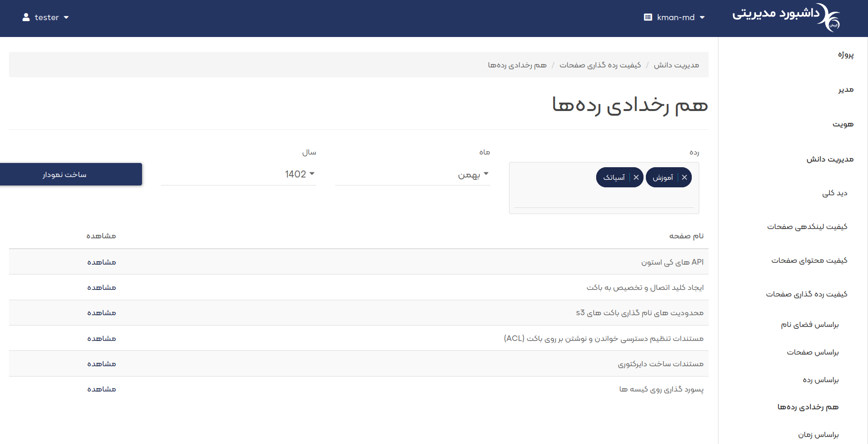Click مشاهده for مستندات ساخت دایرکتوری row
868x444 pixels.
point(102,364)
